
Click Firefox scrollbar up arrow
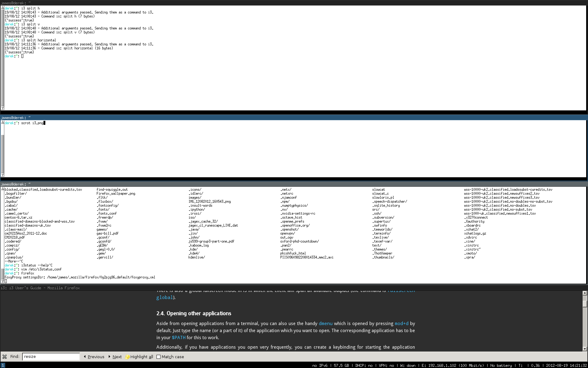585,293
